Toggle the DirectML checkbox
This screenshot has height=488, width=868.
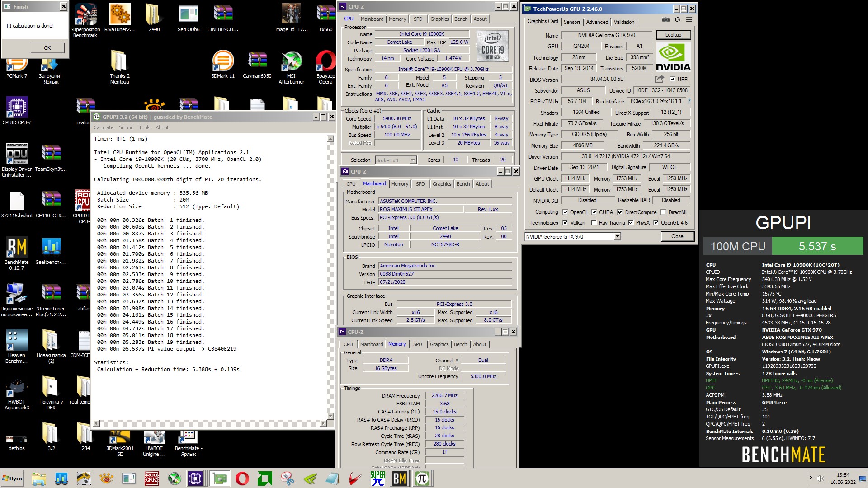[663, 212]
